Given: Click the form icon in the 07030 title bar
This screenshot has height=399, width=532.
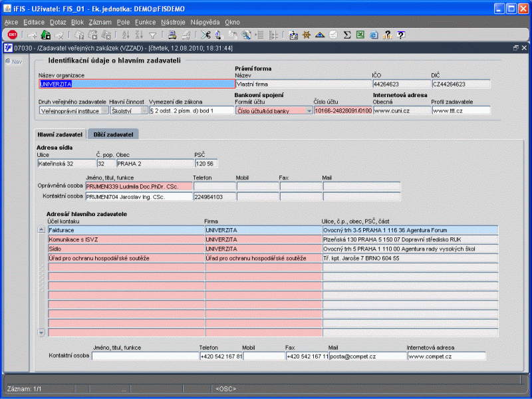Looking at the screenshot, I should click(x=8, y=48).
